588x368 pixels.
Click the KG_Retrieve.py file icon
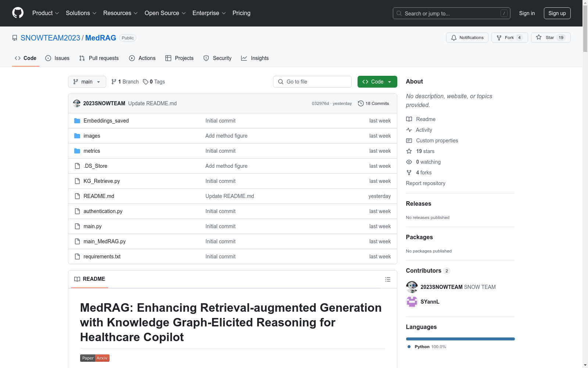click(77, 181)
